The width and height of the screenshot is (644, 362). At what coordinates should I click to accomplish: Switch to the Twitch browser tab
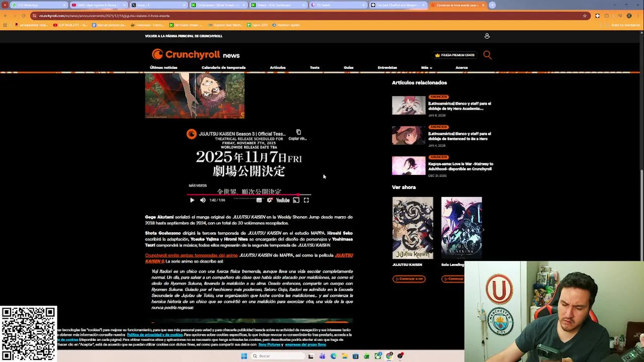[x=338, y=5]
